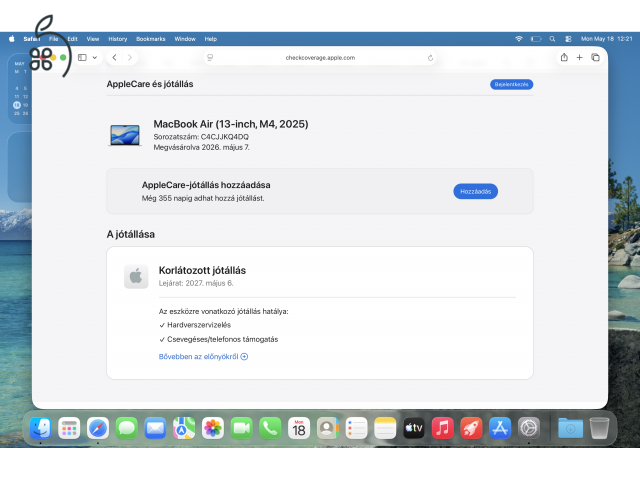Open Mail from the Dock
Image resolution: width=640 pixels, height=480 pixels.
(x=155, y=428)
